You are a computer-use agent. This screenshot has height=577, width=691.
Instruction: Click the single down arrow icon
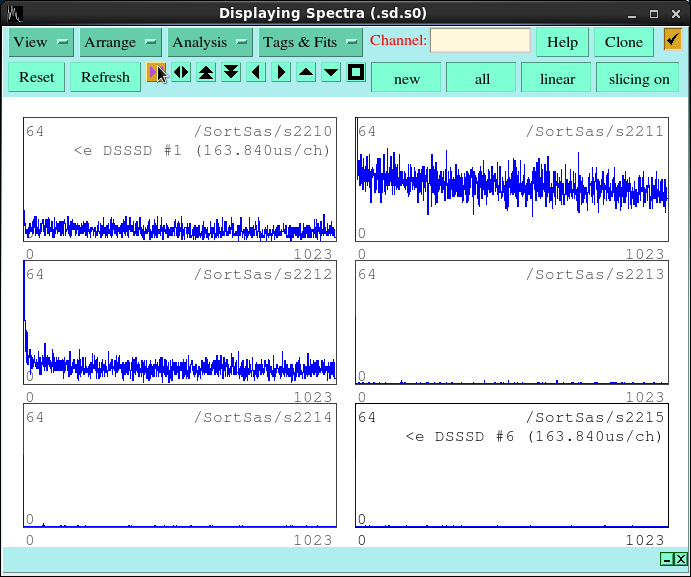(331, 72)
